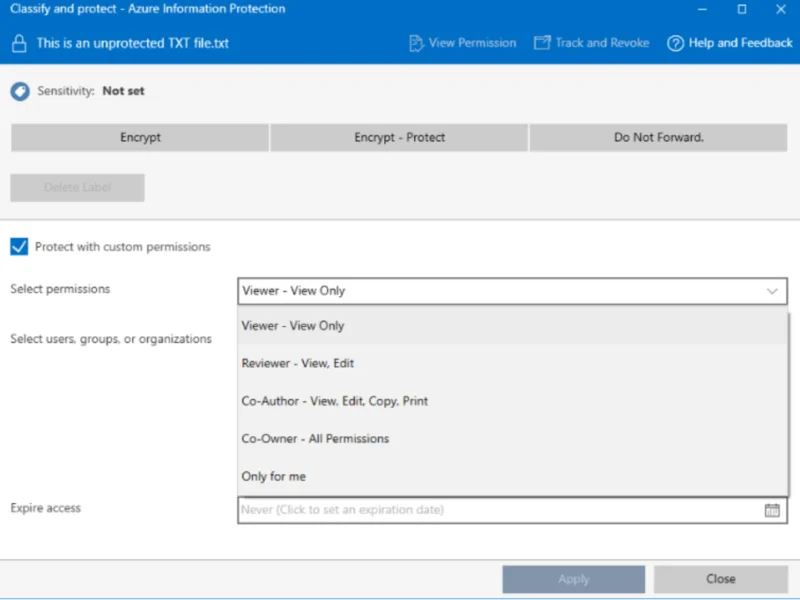This screenshot has width=800, height=600.
Task: Maximize the Azure Information Protection window
Action: point(742,9)
